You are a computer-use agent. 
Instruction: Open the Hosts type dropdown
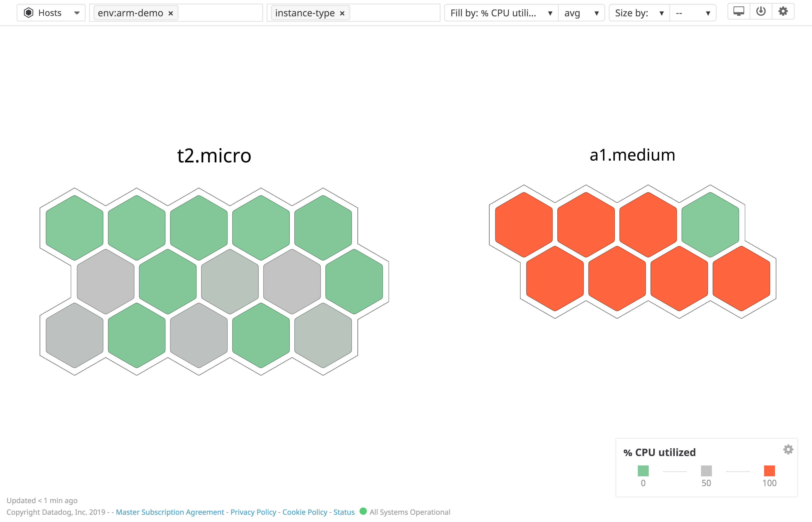[77, 13]
